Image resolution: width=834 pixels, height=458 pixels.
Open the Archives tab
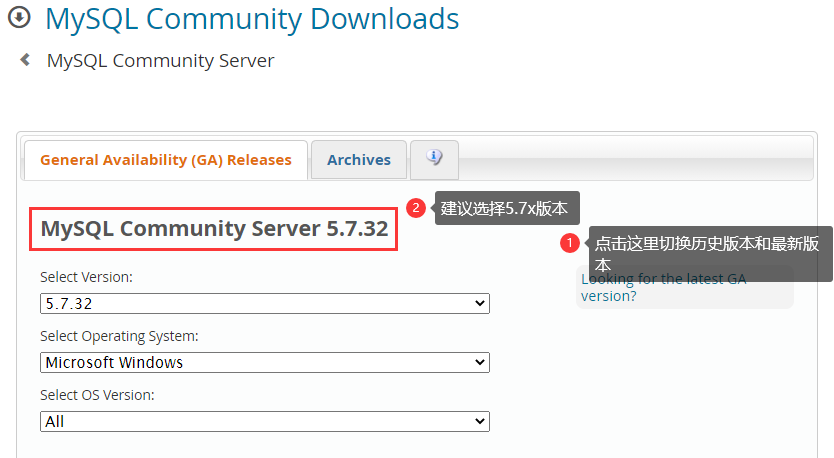point(359,160)
